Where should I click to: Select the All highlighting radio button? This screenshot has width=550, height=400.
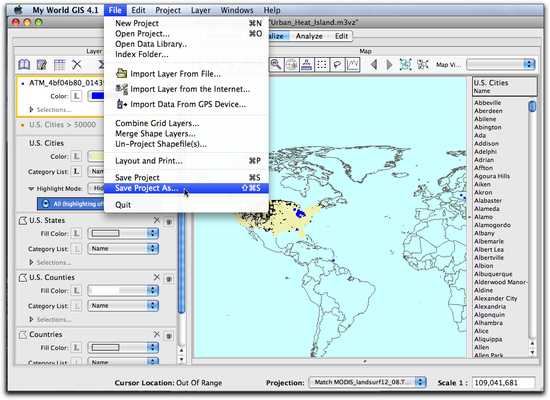coord(46,204)
